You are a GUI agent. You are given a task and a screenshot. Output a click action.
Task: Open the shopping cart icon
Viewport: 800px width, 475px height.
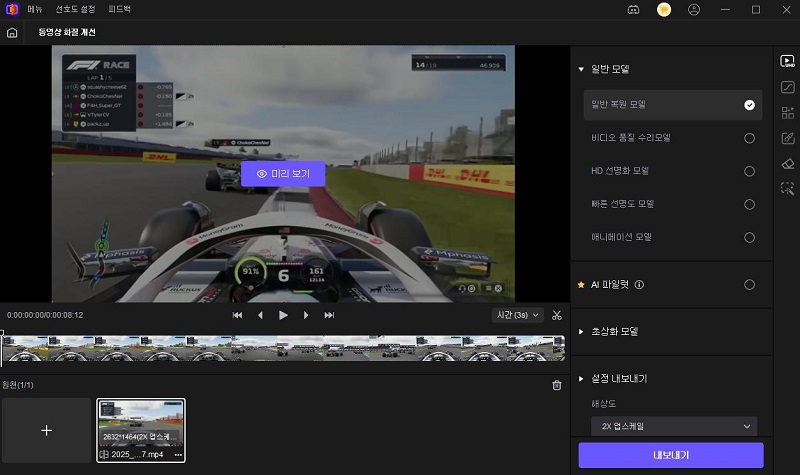tap(664, 9)
